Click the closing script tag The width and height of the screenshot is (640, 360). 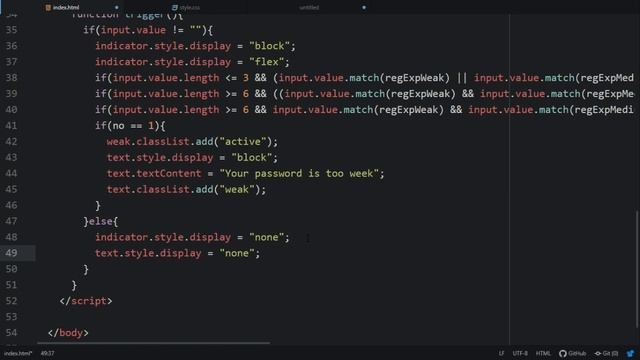[86, 301]
